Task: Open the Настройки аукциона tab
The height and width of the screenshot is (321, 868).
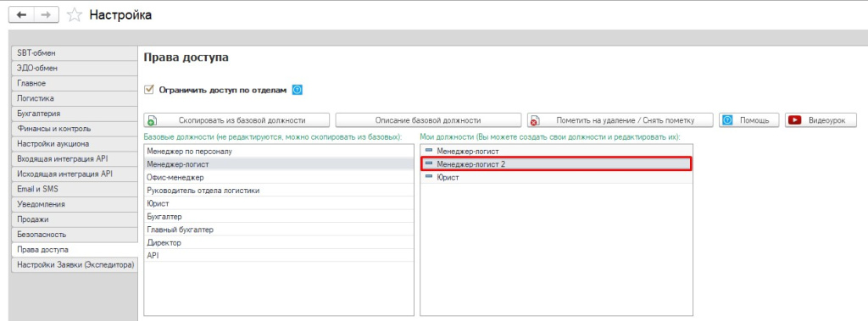Action: (x=74, y=144)
